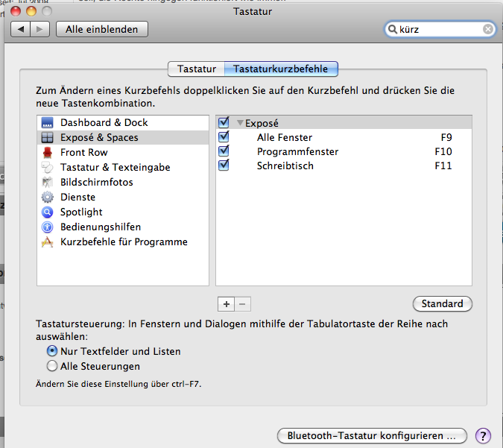This screenshot has height=448, width=503.
Task: Click the Tastatur & Texteingabe icon
Action: point(48,168)
